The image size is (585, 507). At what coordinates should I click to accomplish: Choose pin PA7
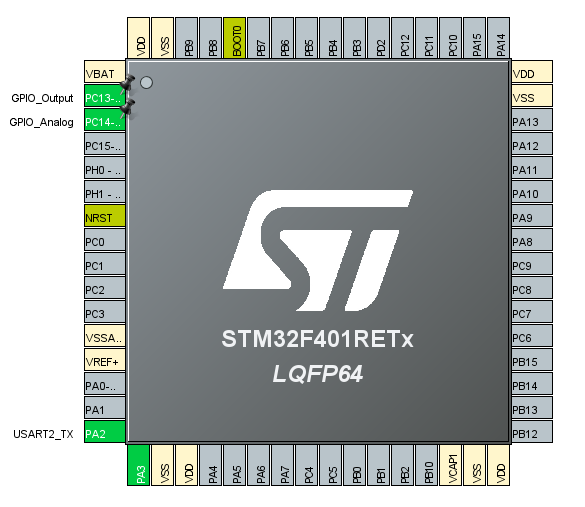point(282,465)
